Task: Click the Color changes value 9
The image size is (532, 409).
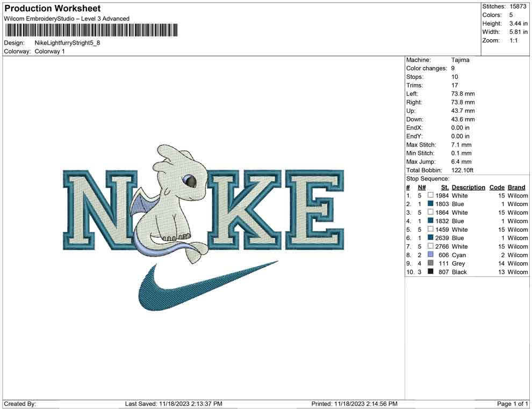Action: 453,69
